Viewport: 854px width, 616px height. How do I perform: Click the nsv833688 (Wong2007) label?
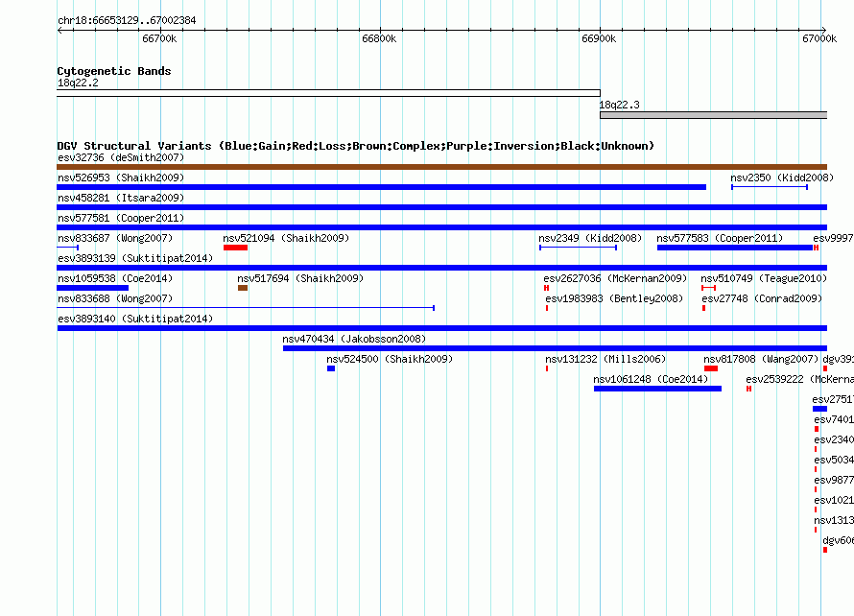coord(115,298)
